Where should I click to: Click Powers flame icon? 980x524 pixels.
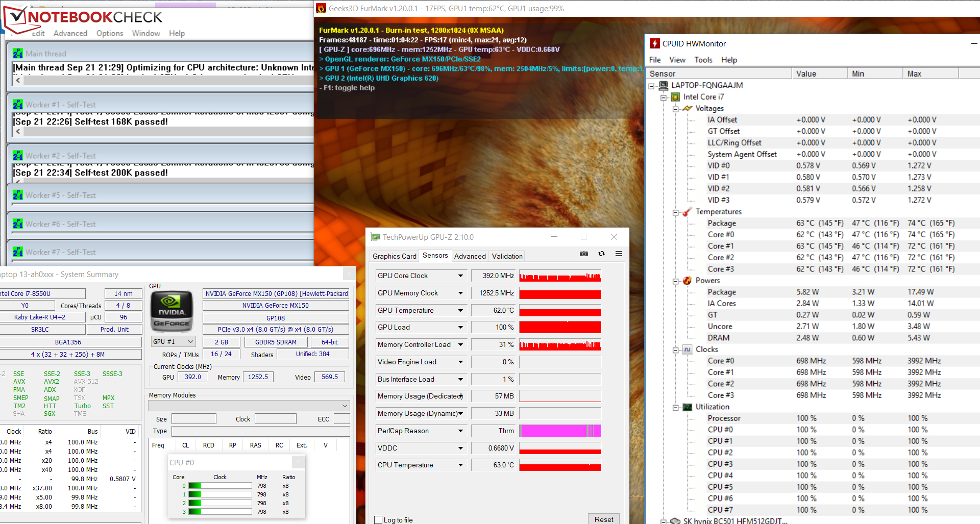click(x=688, y=281)
